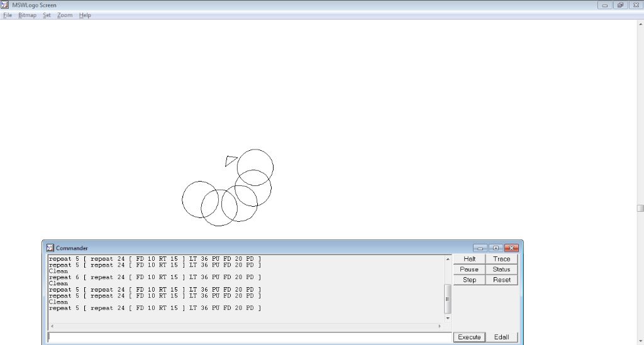Click the Execute button
644x345 pixels.
click(469, 337)
